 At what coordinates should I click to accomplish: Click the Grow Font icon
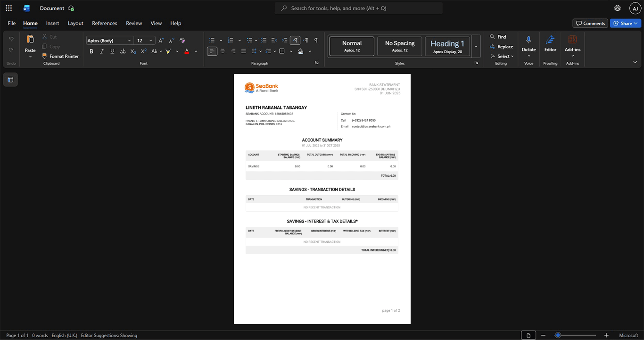tap(161, 41)
